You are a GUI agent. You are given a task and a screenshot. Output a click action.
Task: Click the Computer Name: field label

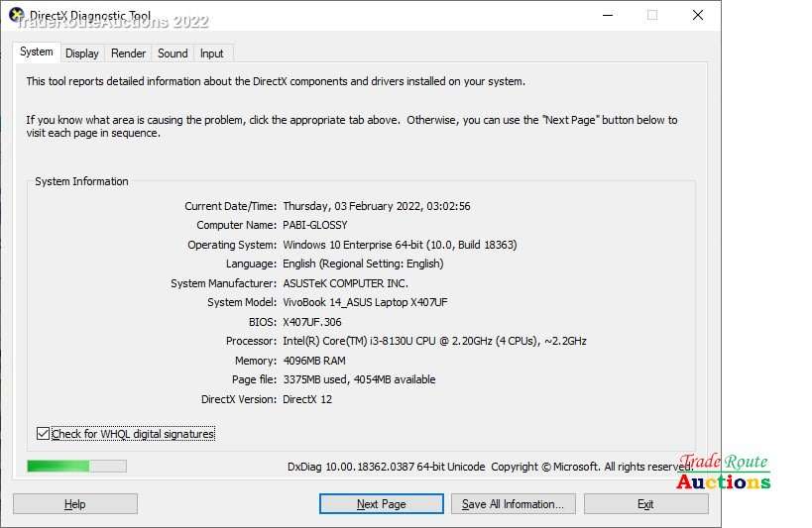click(x=237, y=225)
